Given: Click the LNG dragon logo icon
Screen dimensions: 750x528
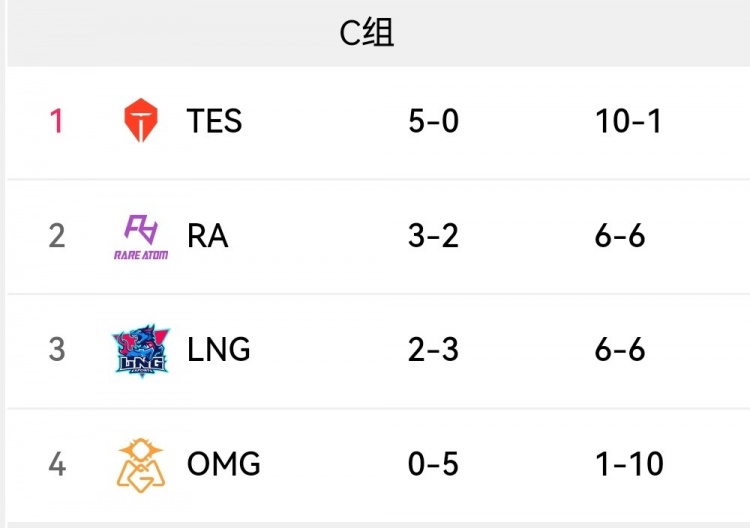Looking at the screenshot, I should click(x=140, y=349).
